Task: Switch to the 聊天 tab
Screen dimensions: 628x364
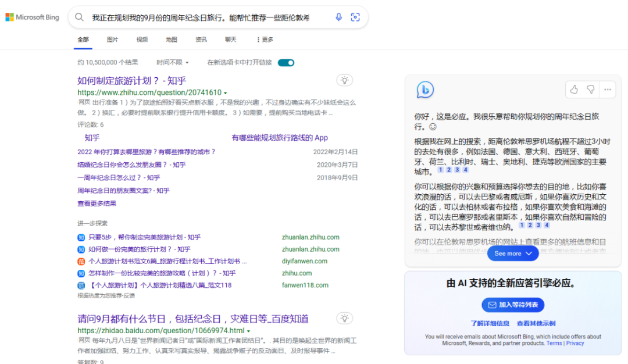Action: tap(231, 40)
